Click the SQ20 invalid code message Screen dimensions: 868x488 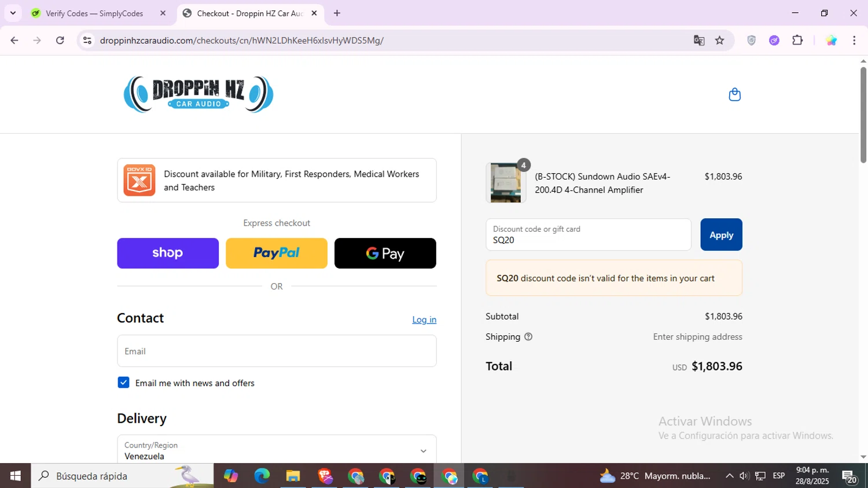614,278
